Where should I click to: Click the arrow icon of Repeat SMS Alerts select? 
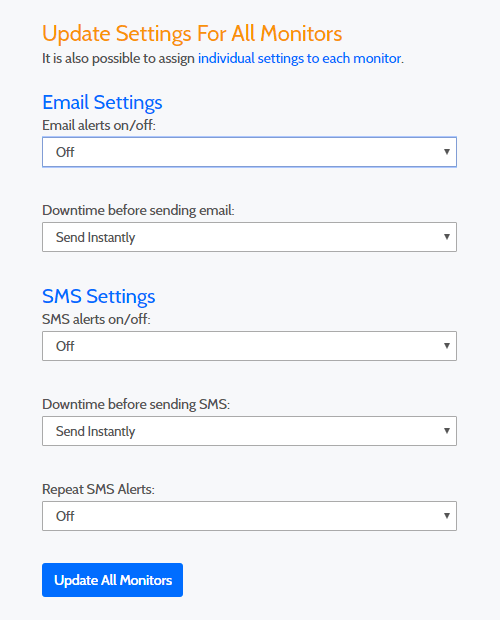click(x=447, y=516)
